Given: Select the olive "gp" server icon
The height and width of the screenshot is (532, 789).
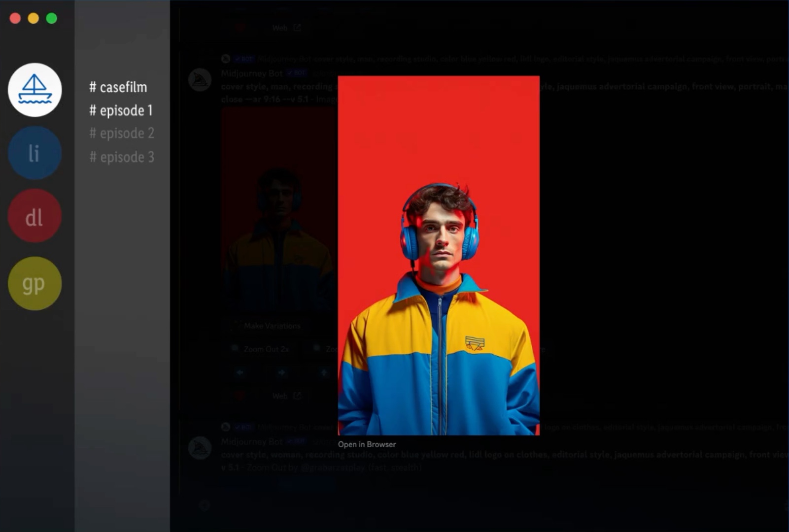Looking at the screenshot, I should pos(34,283).
